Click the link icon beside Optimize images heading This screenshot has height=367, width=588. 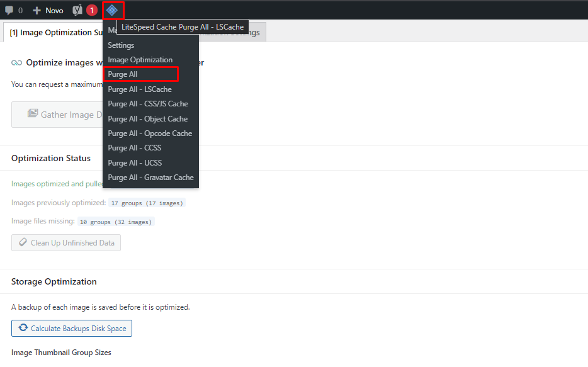click(16, 62)
